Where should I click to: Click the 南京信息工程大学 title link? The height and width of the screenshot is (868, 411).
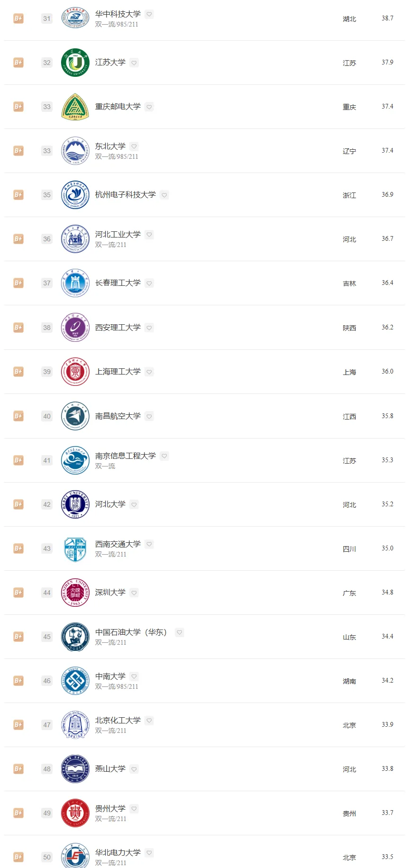[x=125, y=456]
